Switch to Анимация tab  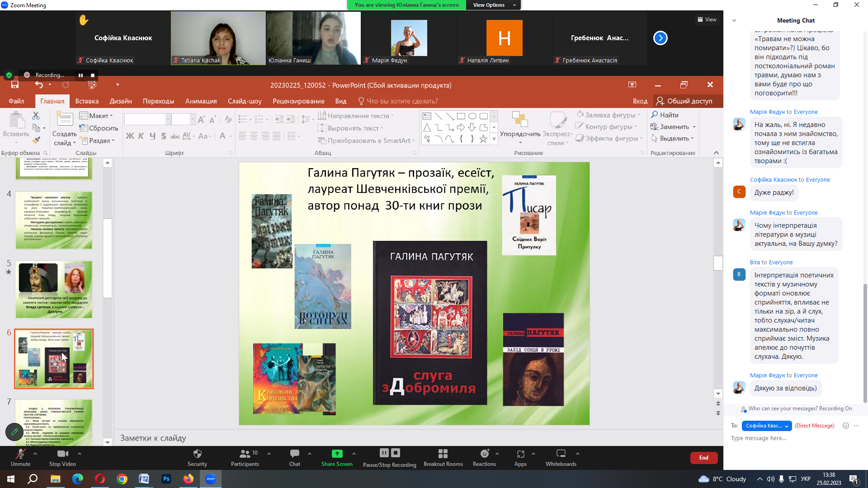tap(201, 101)
